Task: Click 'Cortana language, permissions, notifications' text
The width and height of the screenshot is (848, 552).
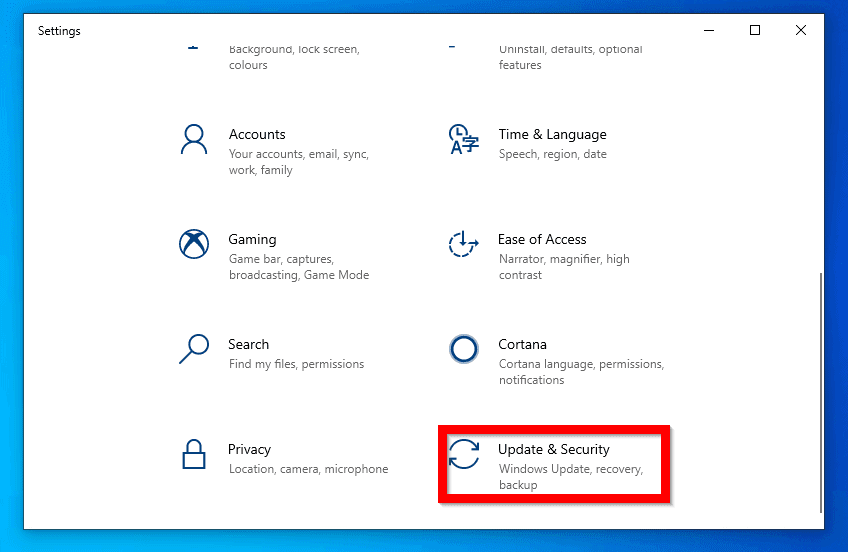Action: (581, 371)
